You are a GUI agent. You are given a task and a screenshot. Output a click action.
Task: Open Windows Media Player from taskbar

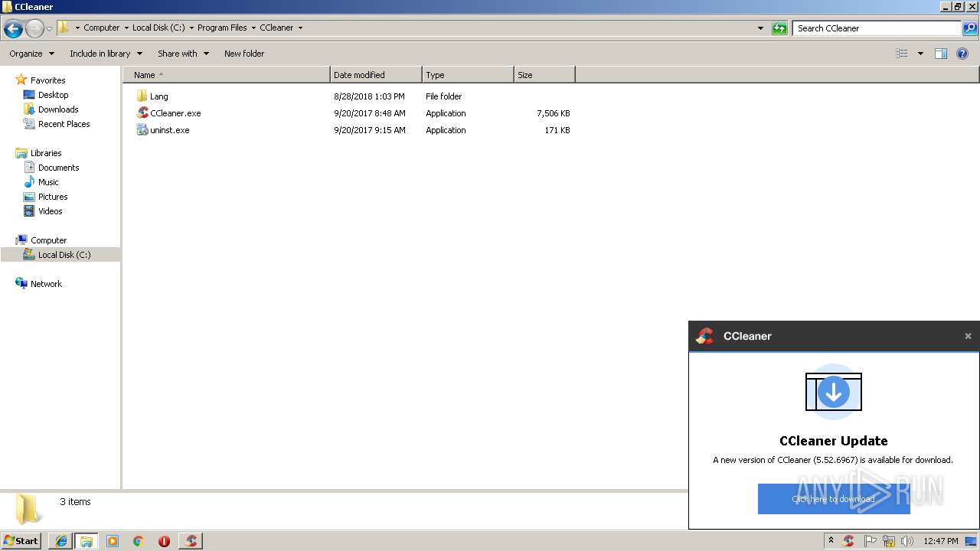pos(113,541)
